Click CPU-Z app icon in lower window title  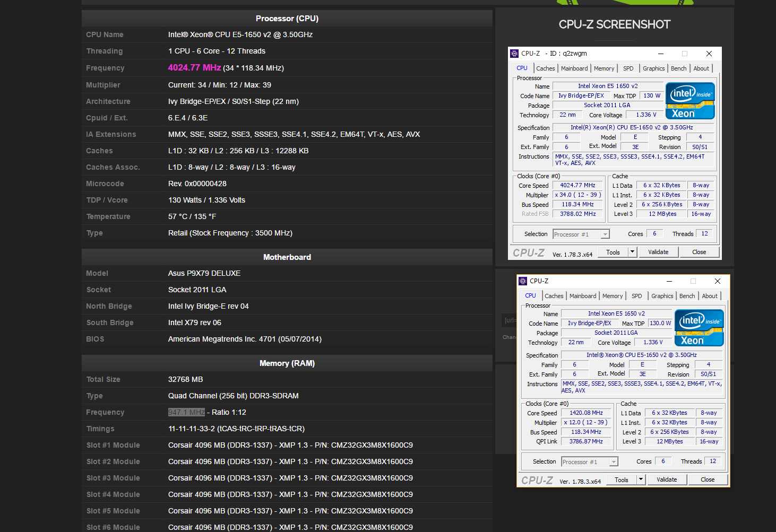click(523, 281)
